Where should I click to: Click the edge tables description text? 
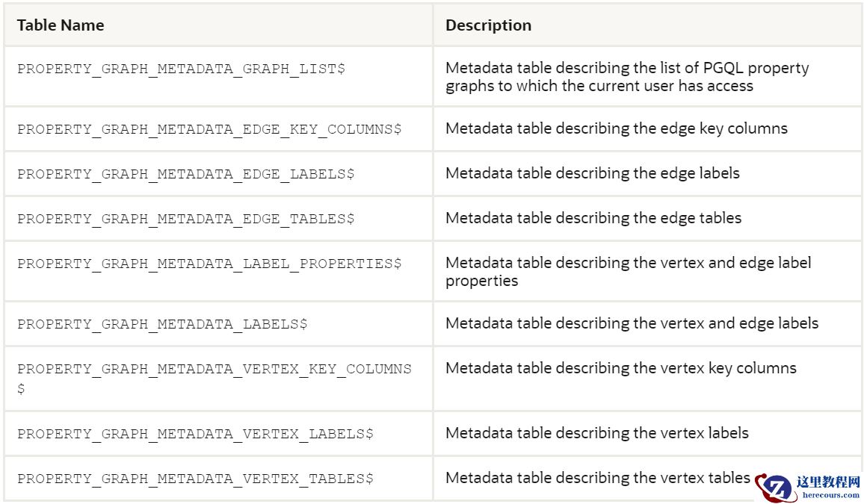point(593,218)
